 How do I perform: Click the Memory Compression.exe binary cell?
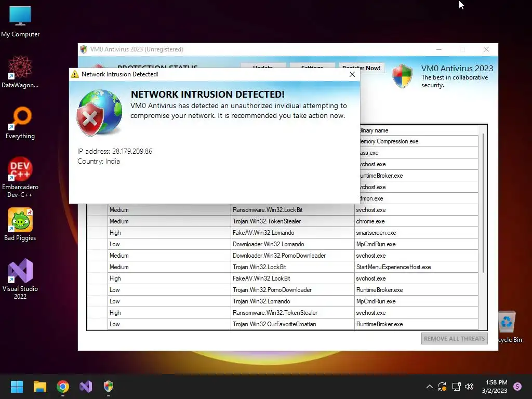419,141
